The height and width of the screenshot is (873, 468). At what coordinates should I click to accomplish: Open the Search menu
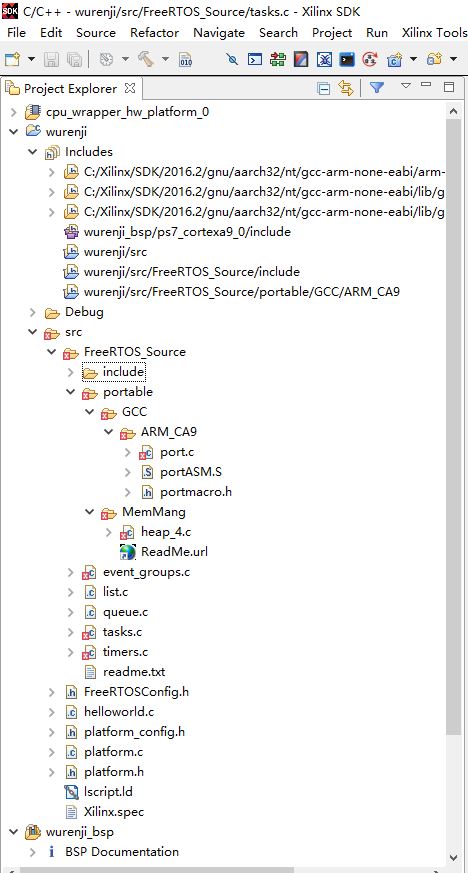point(278,33)
